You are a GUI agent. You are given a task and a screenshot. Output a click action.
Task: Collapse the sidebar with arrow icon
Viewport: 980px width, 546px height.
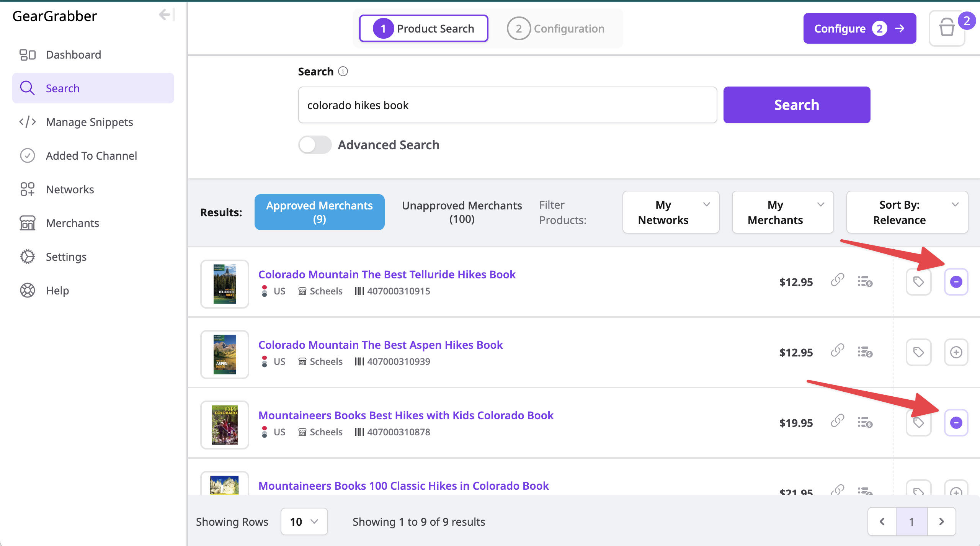[x=166, y=15]
